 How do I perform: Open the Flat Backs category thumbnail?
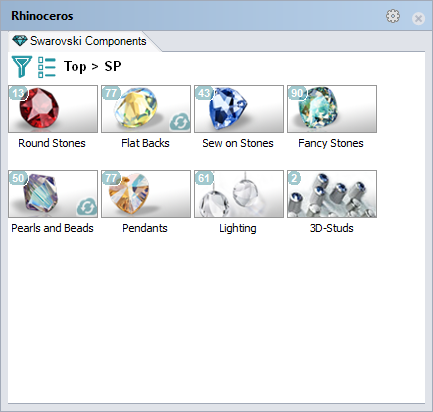coord(146,109)
